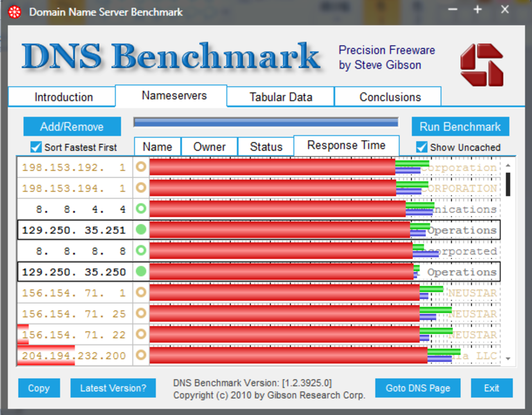Click the Add/Remove button
Screen dimensions: 532x415
click(72, 127)
